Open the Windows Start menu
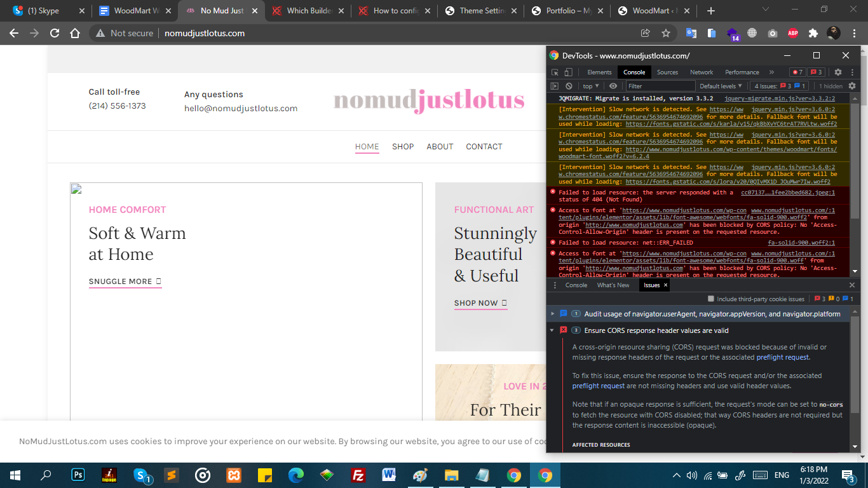868x488 pixels. pyautogui.click(x=15, y=475)
